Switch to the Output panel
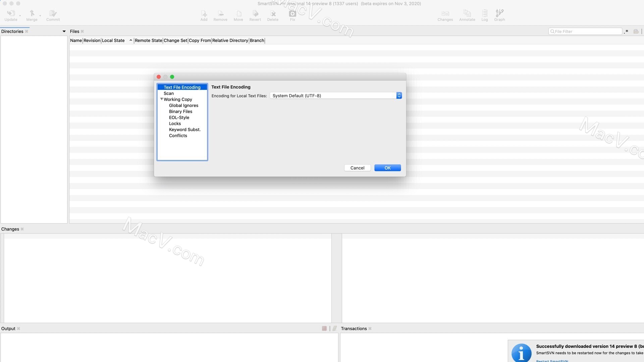644x362 pixels. (8, 328)
